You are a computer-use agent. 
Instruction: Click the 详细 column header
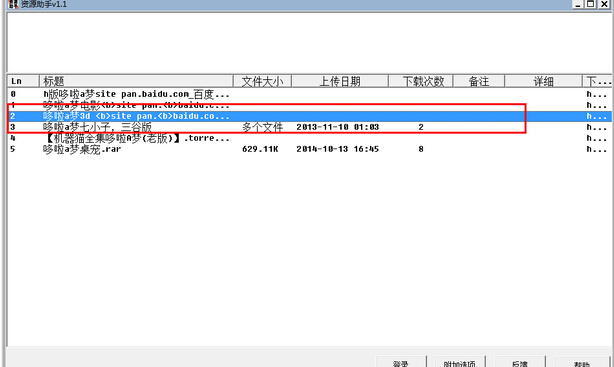tap(543, 81)
